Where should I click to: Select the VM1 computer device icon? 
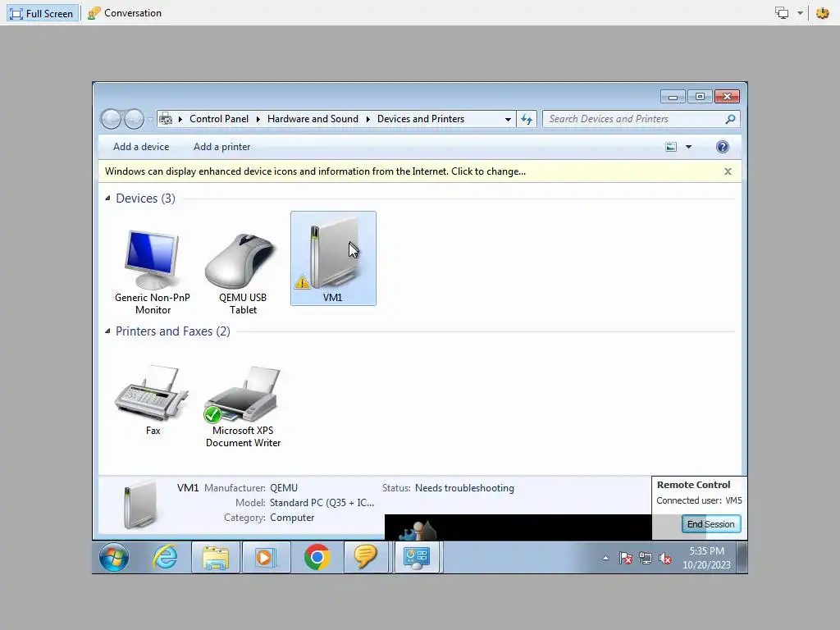pos(333,257)
